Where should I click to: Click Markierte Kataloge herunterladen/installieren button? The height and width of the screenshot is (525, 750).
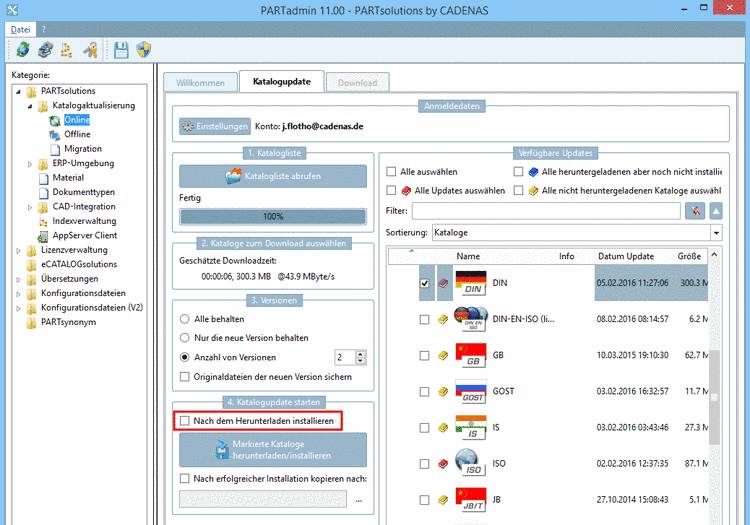pos(273,450)
